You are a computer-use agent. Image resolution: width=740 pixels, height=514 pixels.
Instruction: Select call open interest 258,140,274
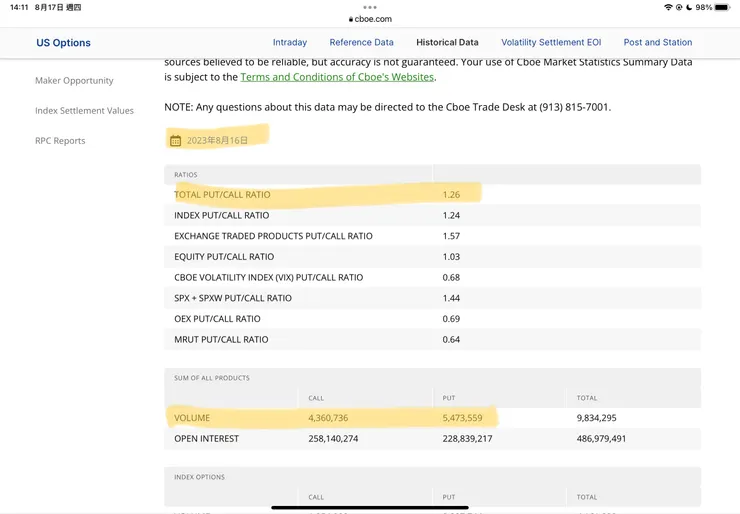pos(333,439)
